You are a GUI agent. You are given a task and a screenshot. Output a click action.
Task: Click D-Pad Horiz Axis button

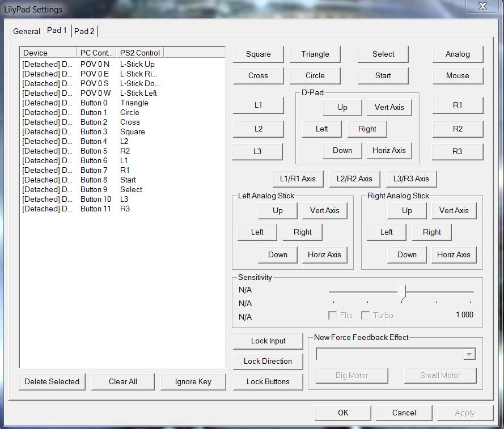[389, 150]
